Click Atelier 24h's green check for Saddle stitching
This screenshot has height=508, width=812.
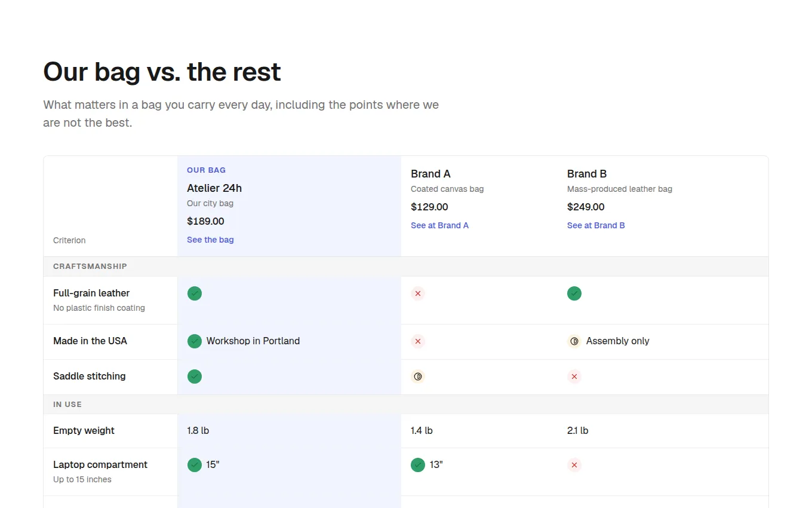coord(195,377)
